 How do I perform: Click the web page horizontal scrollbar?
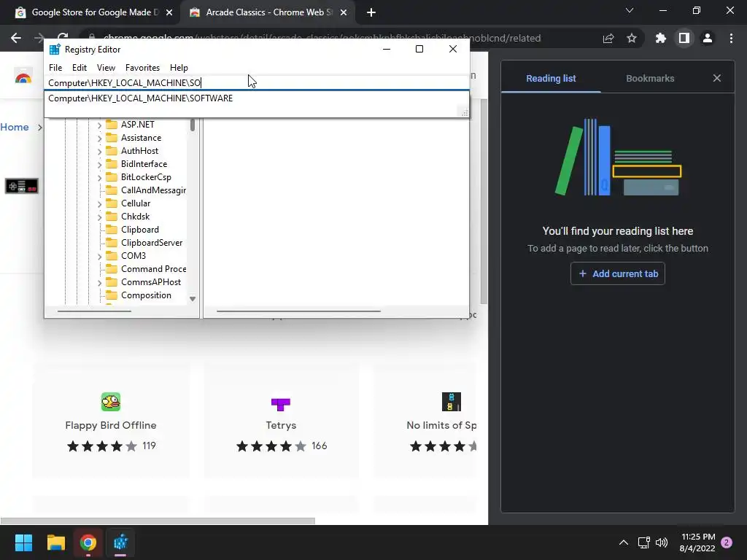(158, 521)
